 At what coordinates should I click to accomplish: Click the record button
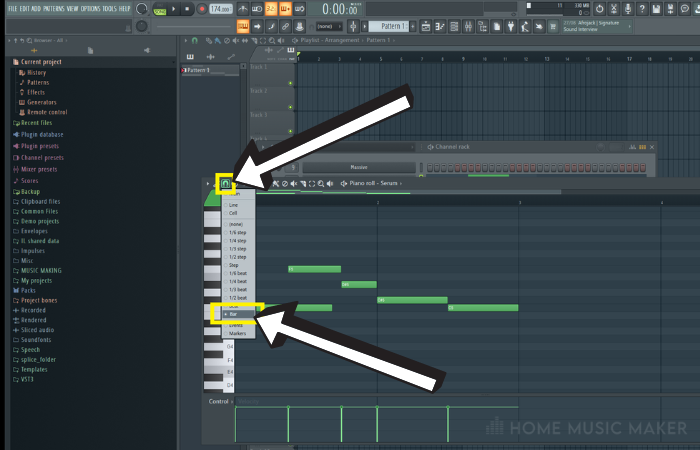click(x=202, y=8)
